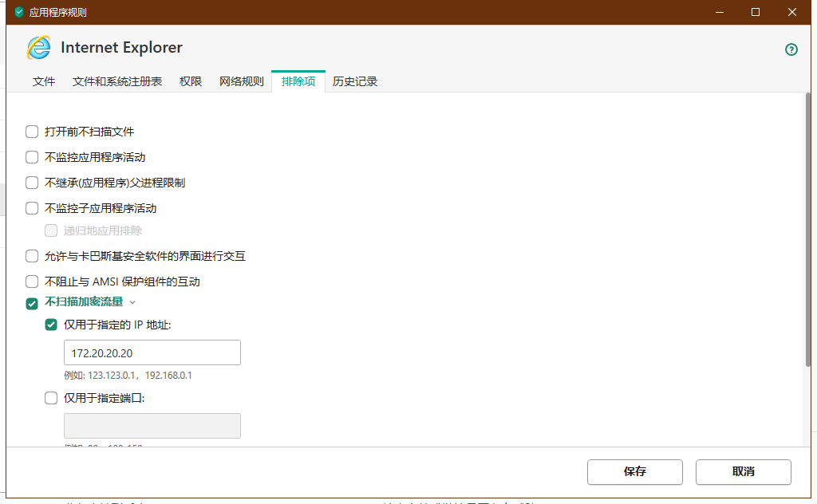Close the 应用程序规则 window

[792, 12]
